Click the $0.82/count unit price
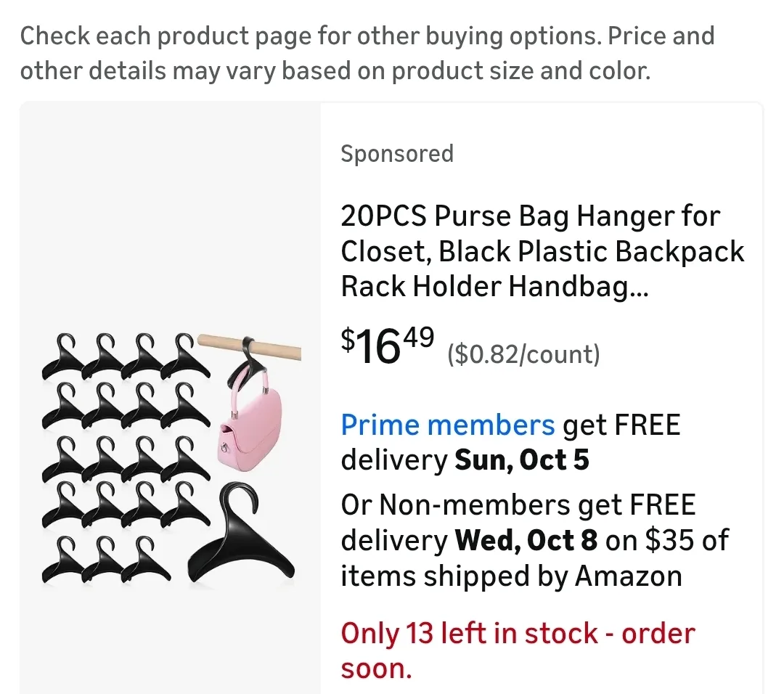 pos(523,354)
